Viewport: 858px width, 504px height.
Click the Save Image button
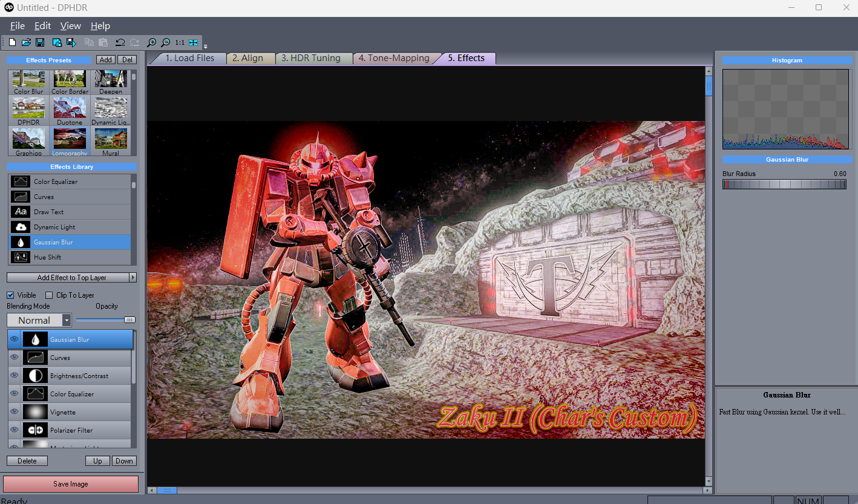click(x=71, y=484)
